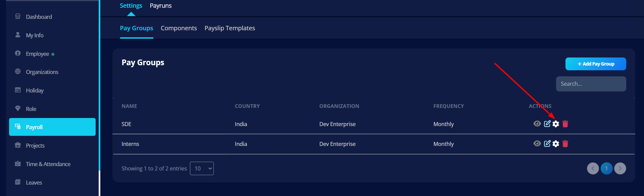The width and height of the screenshot is (644, 196).
Task: Open the Time & Attendance sidebar link
Action: point(48,164)
